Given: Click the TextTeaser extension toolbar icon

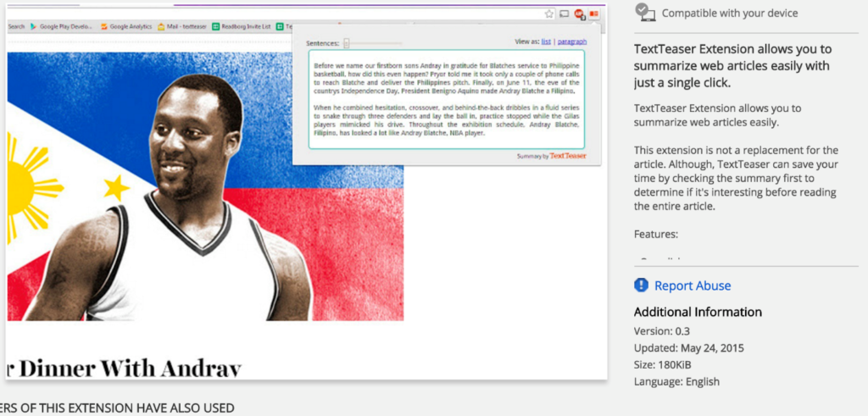Looking at the screenshot, I should pyautogui.click(x=593, y=14).
